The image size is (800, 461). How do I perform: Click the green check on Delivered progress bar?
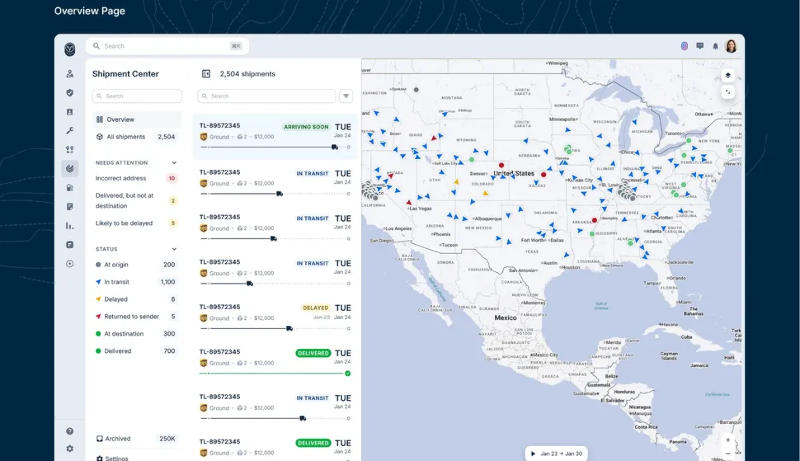pos(347,373)
